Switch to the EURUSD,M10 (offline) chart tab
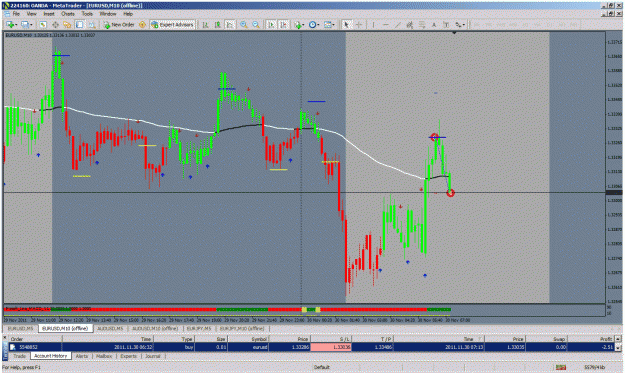Viewport: 625px width, 373px height. pyautogui.click(x=65, y=328)
